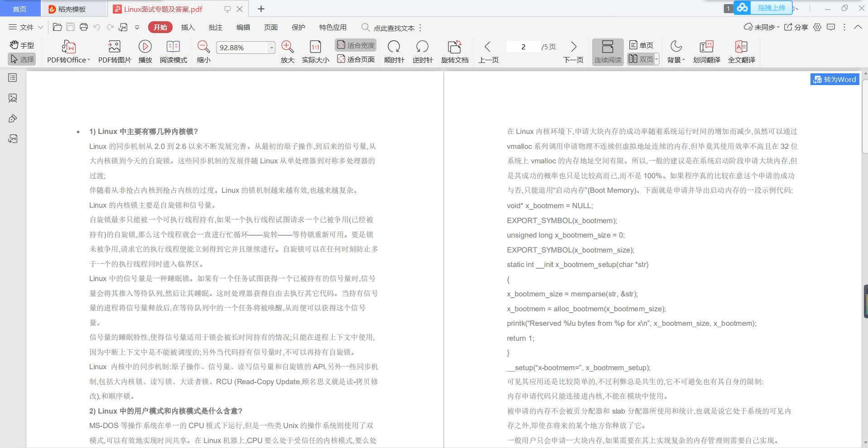Image resolution: width=868 pixels, height=448 pixels.
Task: Click the scrollbar down arrow
Action: tap(865, 443)
